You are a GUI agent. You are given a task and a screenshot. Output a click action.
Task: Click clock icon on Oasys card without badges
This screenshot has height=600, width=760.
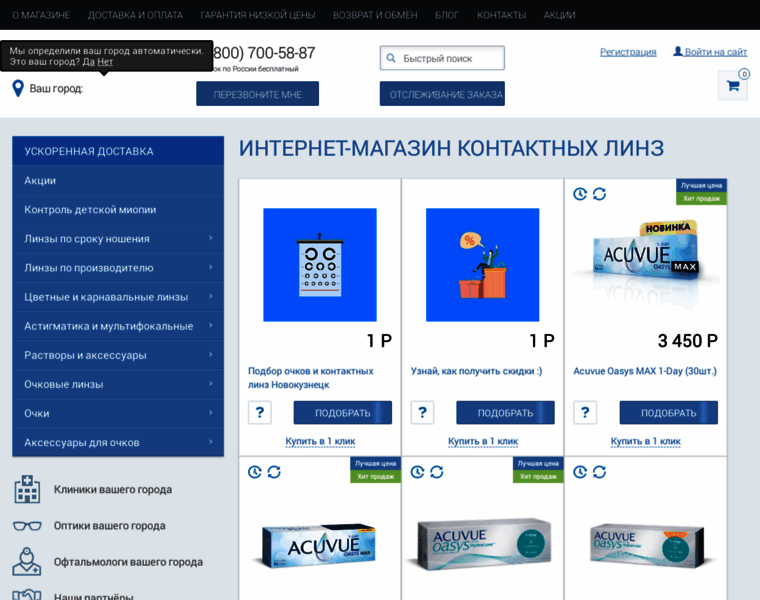[x=580, y=472]
